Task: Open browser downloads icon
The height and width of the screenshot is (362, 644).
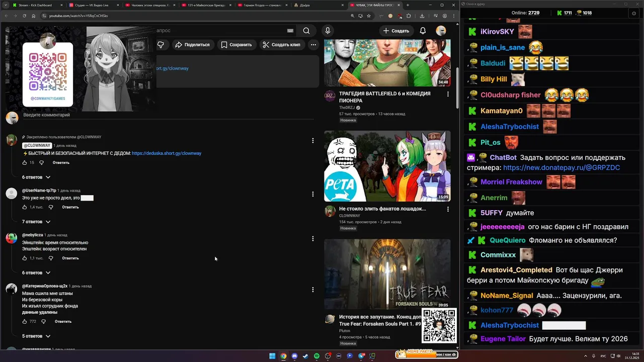Action: tap(422, 16)
